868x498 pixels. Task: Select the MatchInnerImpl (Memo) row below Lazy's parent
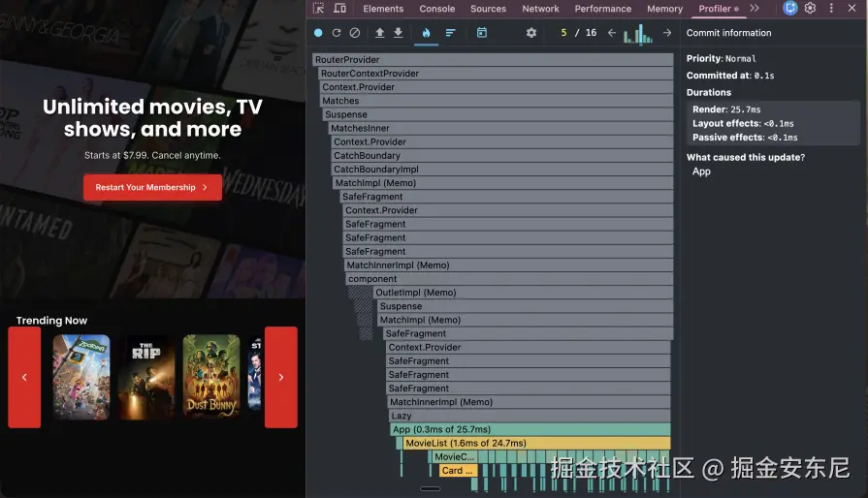[x=529, y=402]
